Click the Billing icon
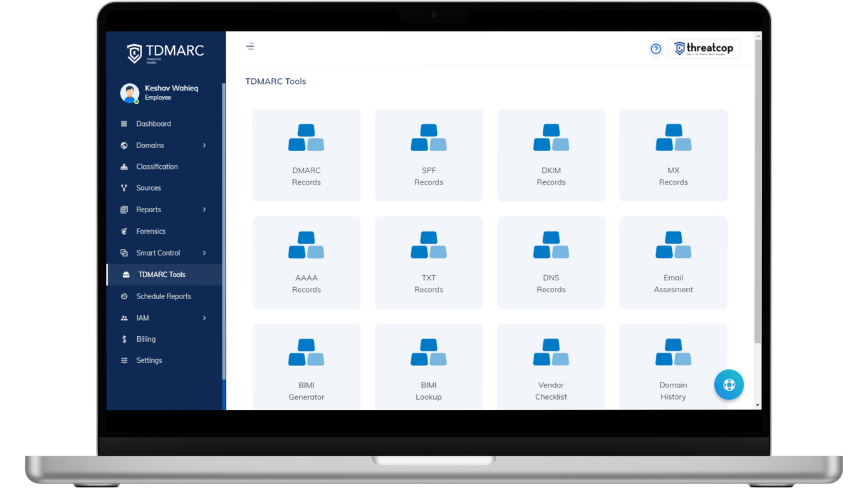The image size is (868, 488). click(x=125, y=339)
